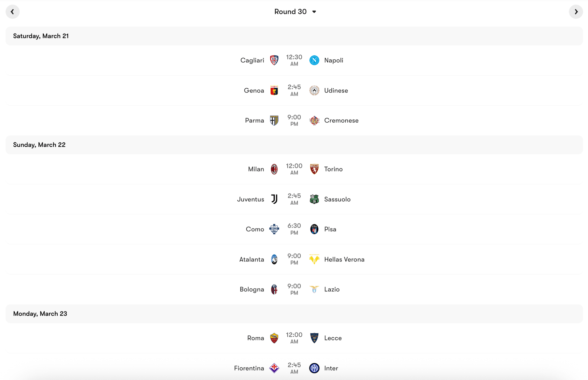Advance to next round using right arrow
This screenshot has height=380, width=588.
click(576, 11)
